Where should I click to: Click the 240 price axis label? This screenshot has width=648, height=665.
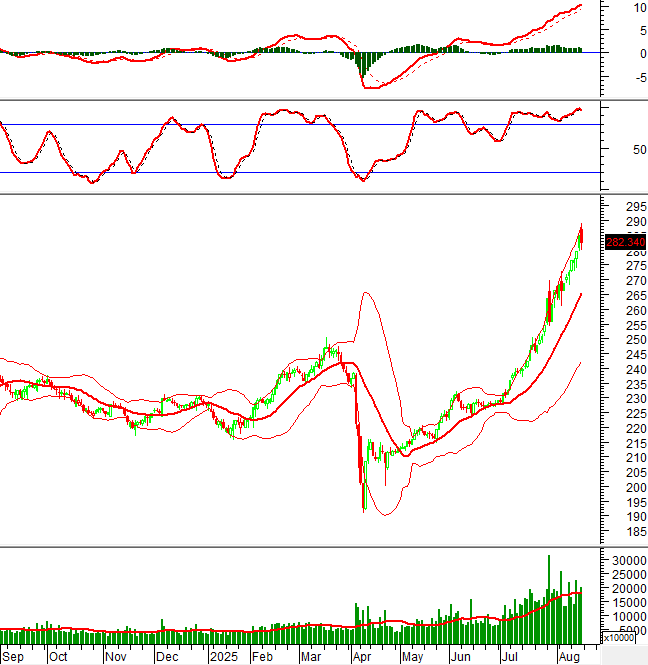coord(624,369)
